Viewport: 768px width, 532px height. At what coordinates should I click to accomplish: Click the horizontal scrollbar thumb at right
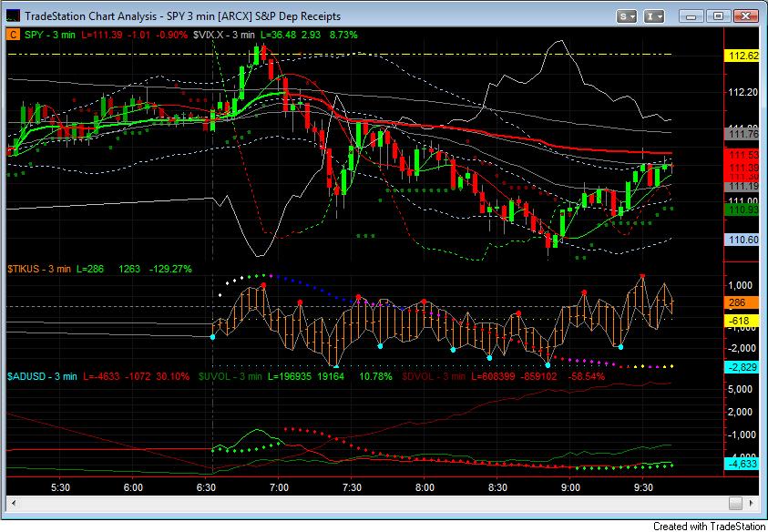(735, 503)
